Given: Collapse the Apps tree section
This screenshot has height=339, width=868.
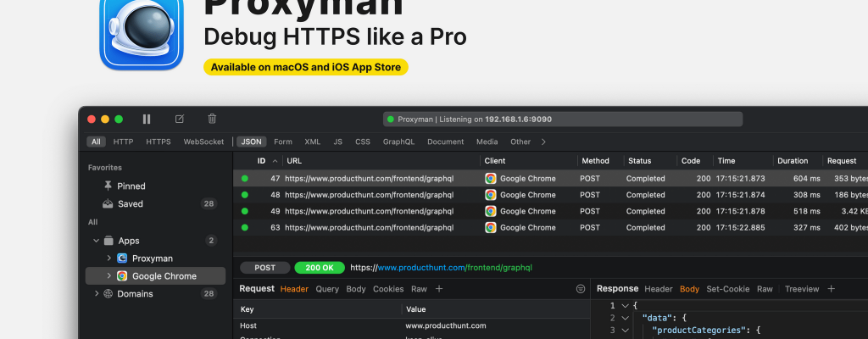Looking at the screenshot, I should click(94, 241).
